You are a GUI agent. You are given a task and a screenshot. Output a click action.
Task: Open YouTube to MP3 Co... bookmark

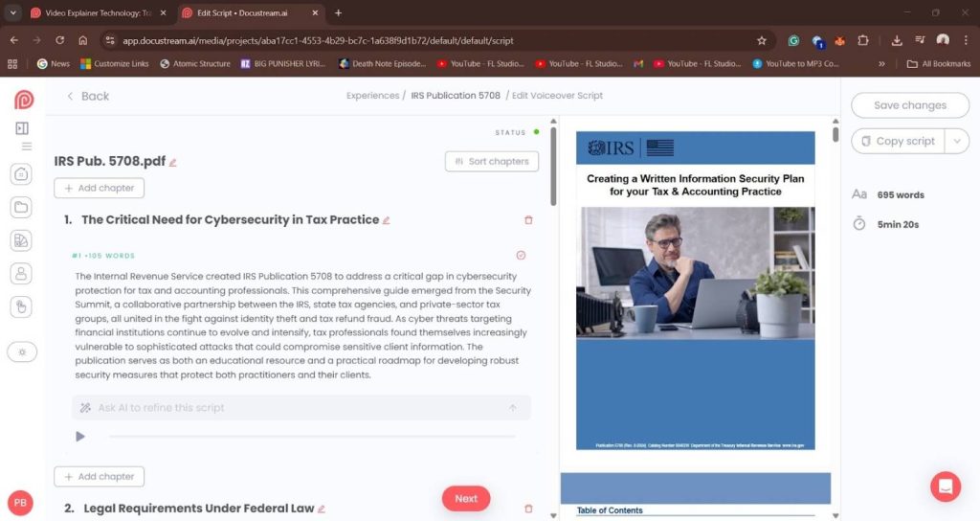pyautogui.click(x=795, y=64)
